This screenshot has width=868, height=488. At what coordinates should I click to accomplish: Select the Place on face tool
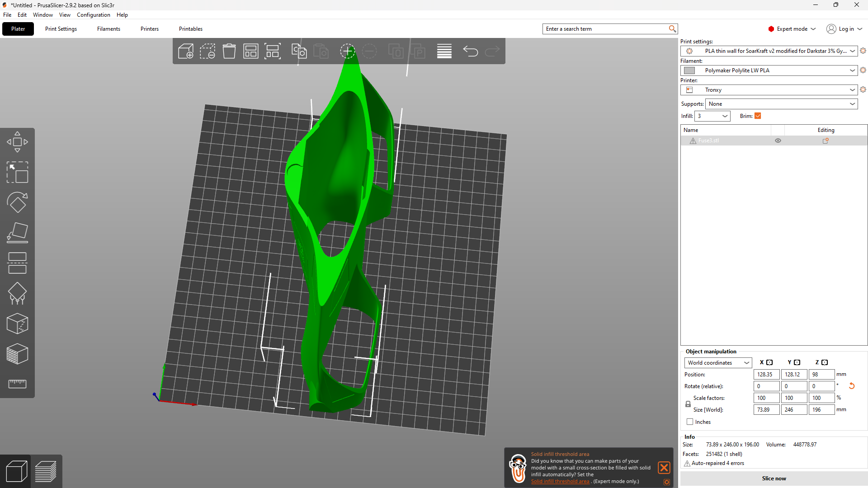click(17, 233)
